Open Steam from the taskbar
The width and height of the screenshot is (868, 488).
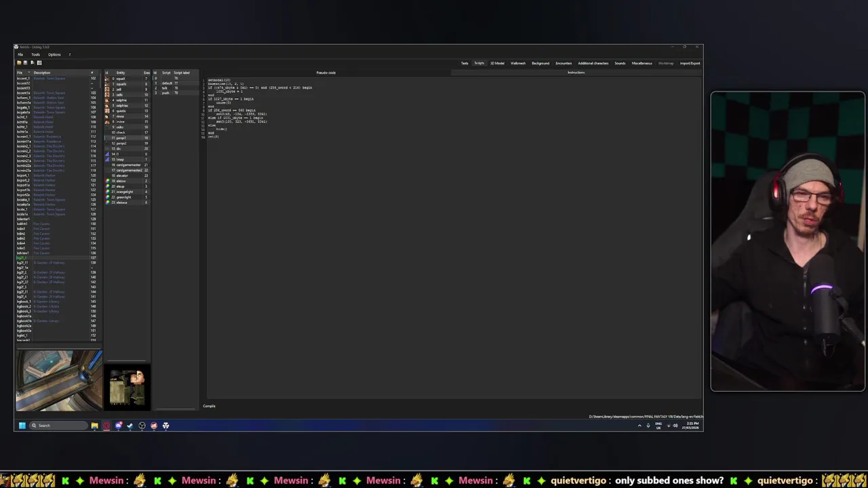[130, 426]
